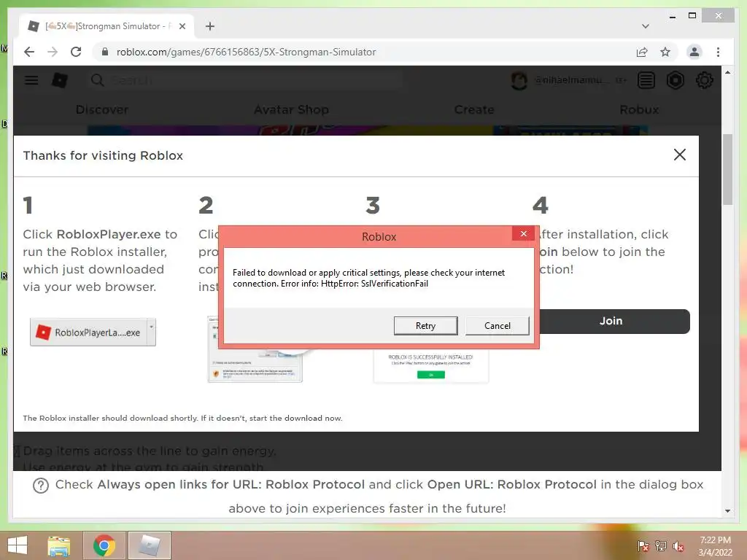Close the red Roblox error dialog
Image resolution: width=747 pixels, height=560 pixels.
pyautogui.click(x=524, y=233)
